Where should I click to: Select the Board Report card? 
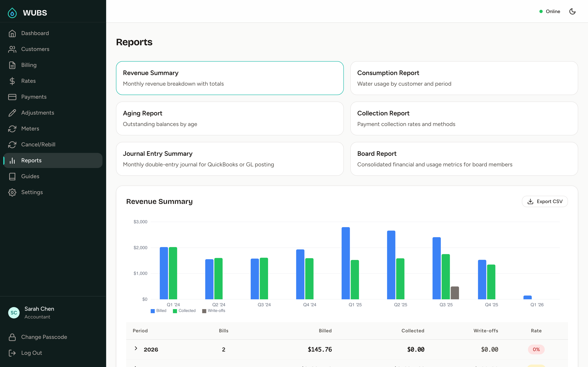[464, 158]
